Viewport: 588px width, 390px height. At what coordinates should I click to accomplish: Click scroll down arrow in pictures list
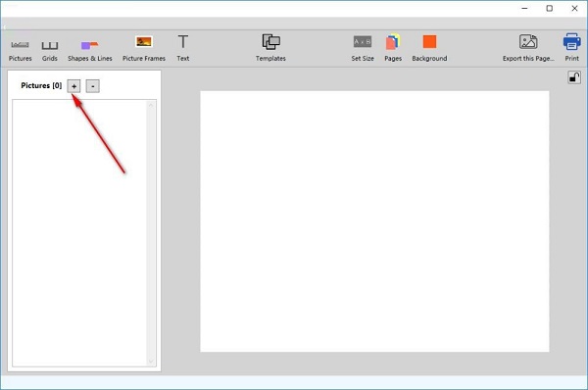click(x=151, y=362)
